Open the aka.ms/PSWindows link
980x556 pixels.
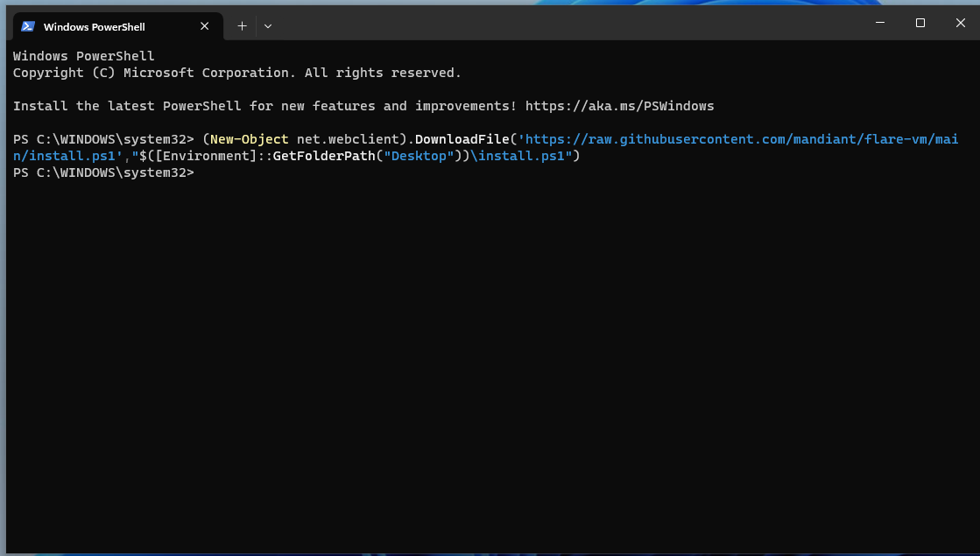[619, 106]
